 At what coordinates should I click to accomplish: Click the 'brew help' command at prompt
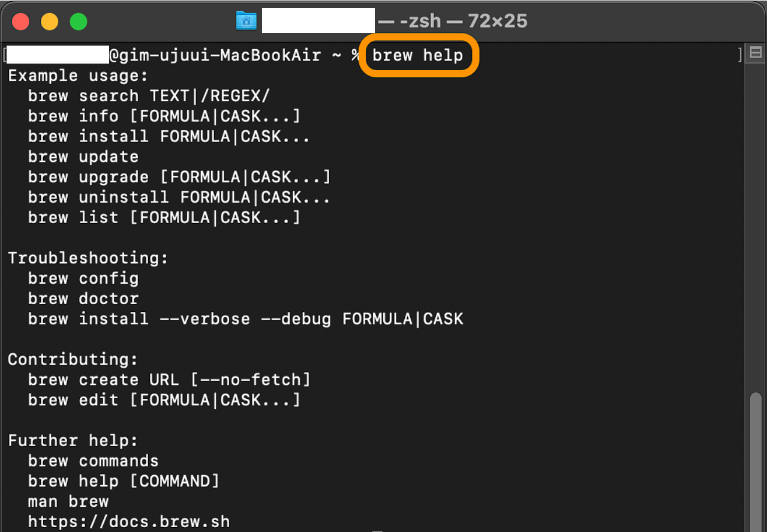click(418, 55)
